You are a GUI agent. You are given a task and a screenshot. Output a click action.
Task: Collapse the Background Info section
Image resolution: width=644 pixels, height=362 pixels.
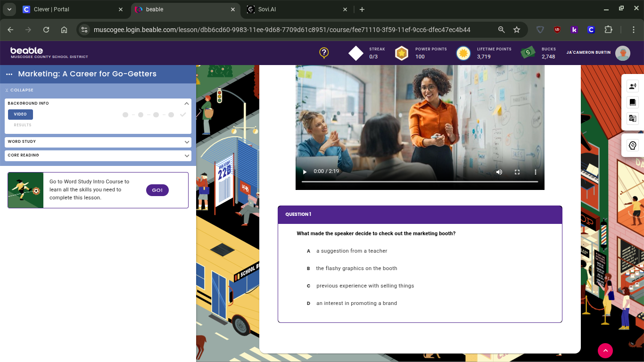click(x=187, y=103)
